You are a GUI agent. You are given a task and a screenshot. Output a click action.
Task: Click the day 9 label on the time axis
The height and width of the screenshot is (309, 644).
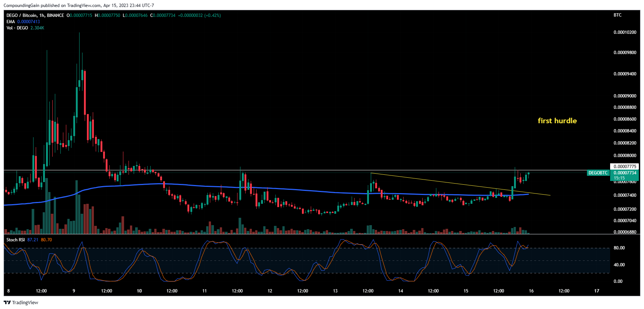[74, 291]
